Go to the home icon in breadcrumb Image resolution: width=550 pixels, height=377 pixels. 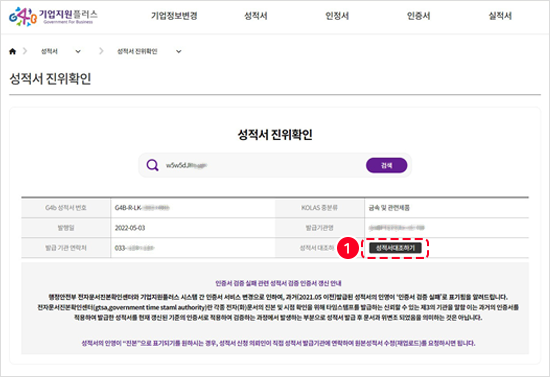[x=13, y=52]
